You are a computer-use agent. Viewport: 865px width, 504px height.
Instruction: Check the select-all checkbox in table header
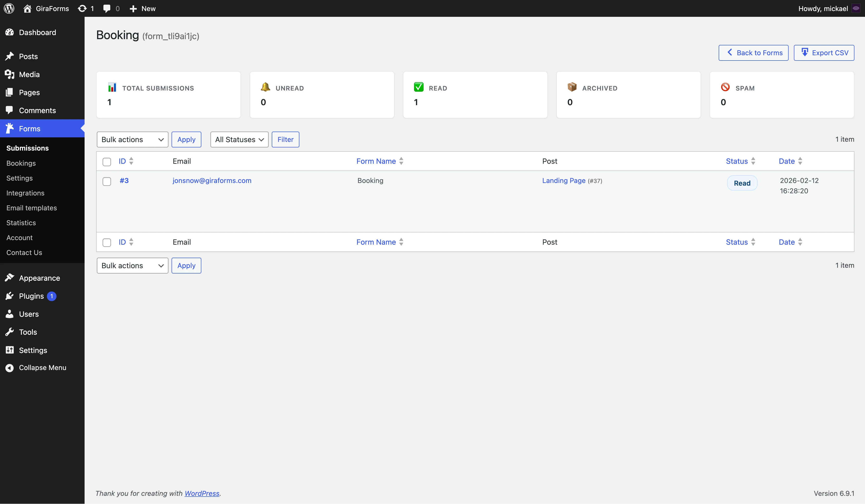click(107, 162)
